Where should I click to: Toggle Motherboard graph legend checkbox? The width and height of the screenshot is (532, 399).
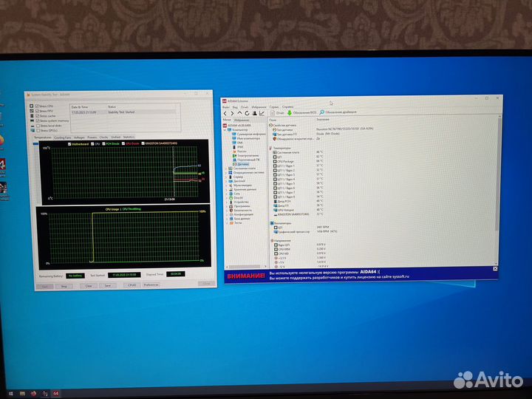pos(69,144)
